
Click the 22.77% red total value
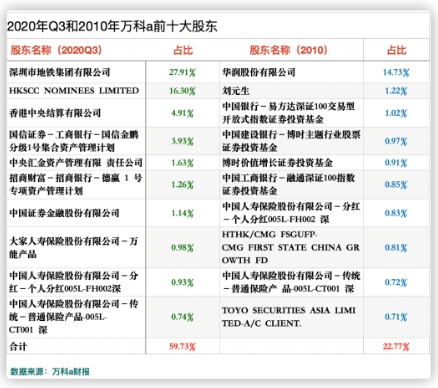point(396,346)
